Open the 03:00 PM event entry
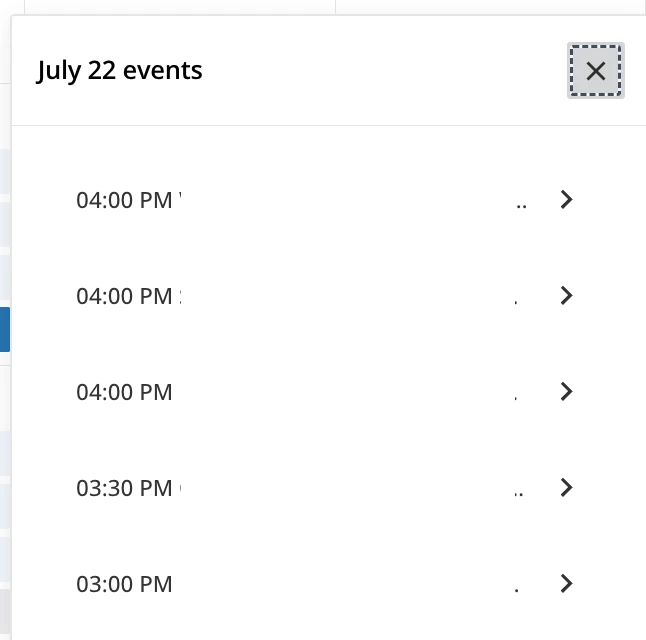This screenshot has height=640, width=646. 124,584
